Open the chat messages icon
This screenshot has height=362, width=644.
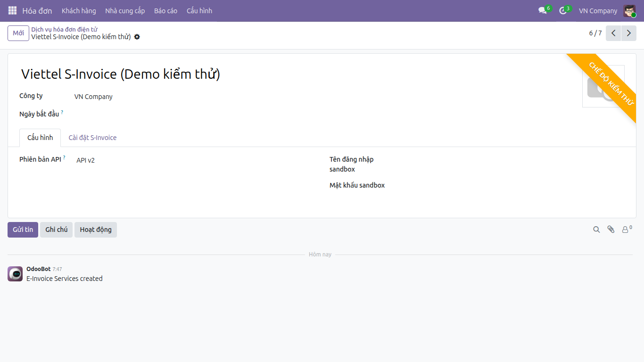tap(543, 10)
